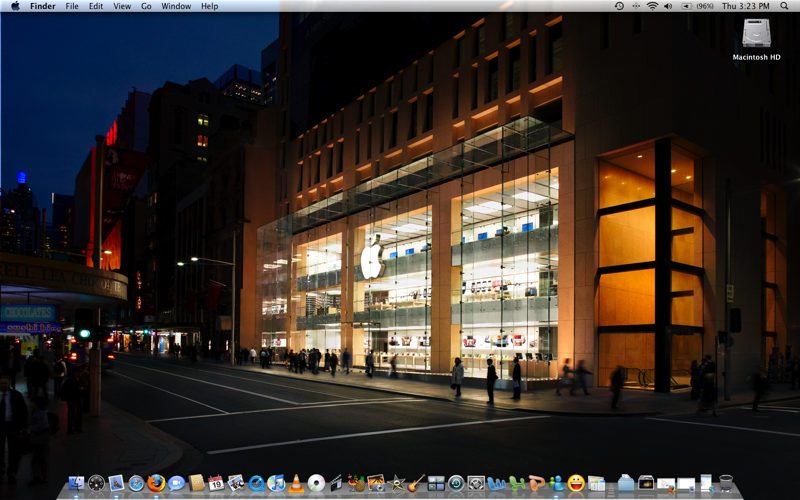
Task: Launch GarageBand guitar icon
Action: (x=416, y=483)
